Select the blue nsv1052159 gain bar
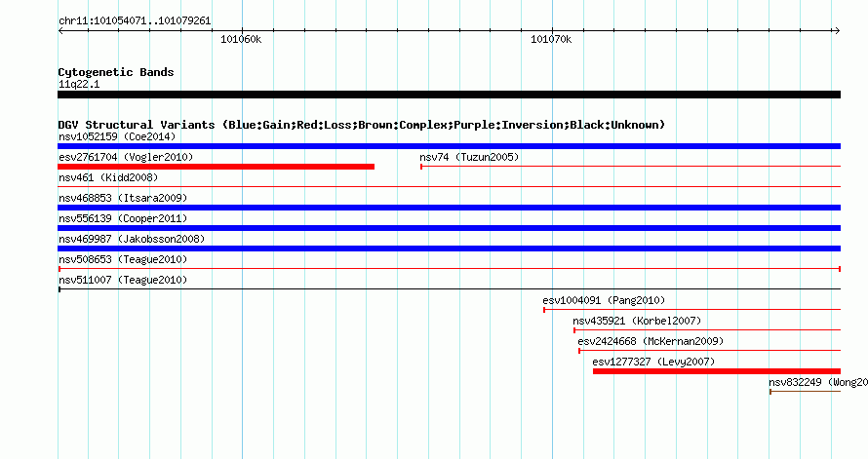868x459 pixels. pos(449,146)
